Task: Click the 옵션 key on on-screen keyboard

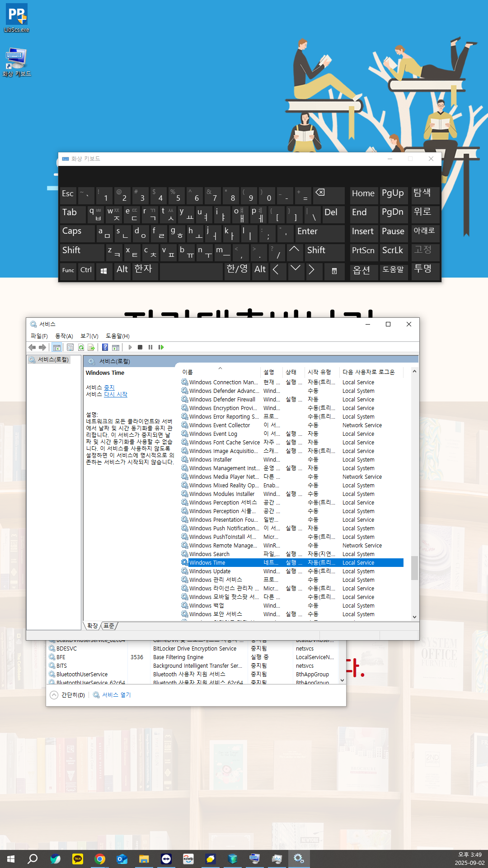Action: coord(364,271)
